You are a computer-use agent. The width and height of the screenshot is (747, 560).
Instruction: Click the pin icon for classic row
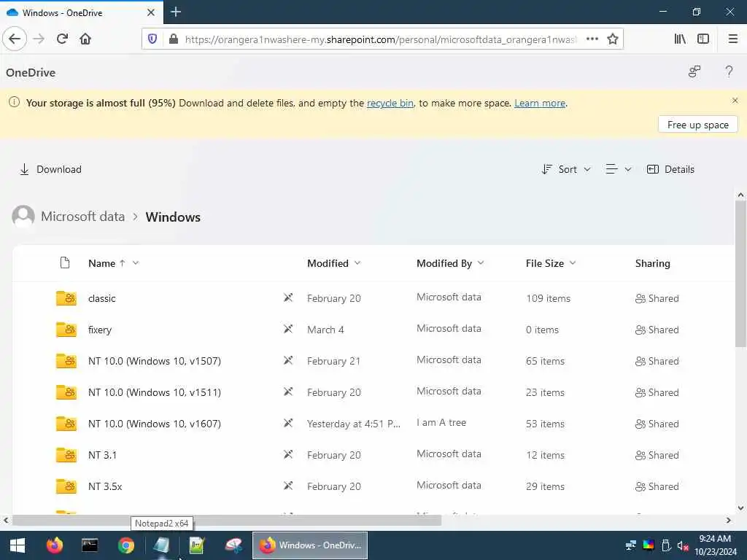click(288, 297)
